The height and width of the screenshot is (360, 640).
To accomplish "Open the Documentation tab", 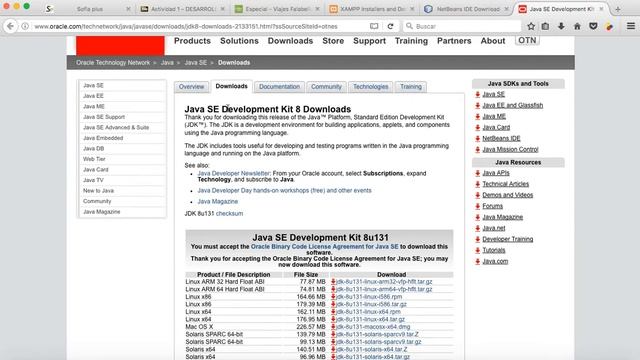I will 279,87.
